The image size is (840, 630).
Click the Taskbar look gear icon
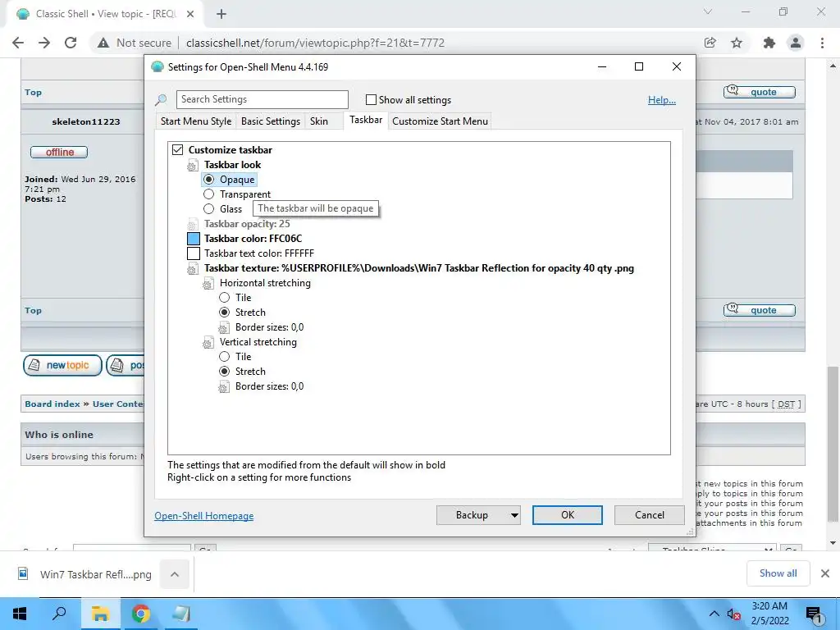point(192,166)
